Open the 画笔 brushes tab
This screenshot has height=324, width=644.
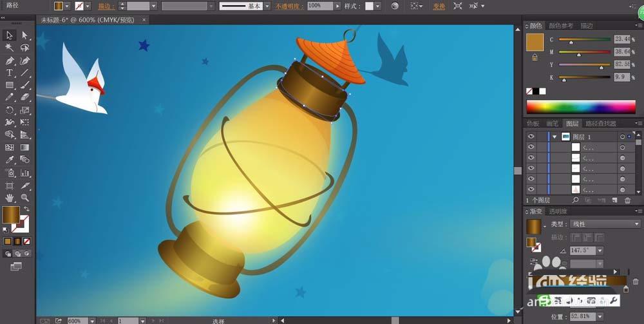point(552,123)
